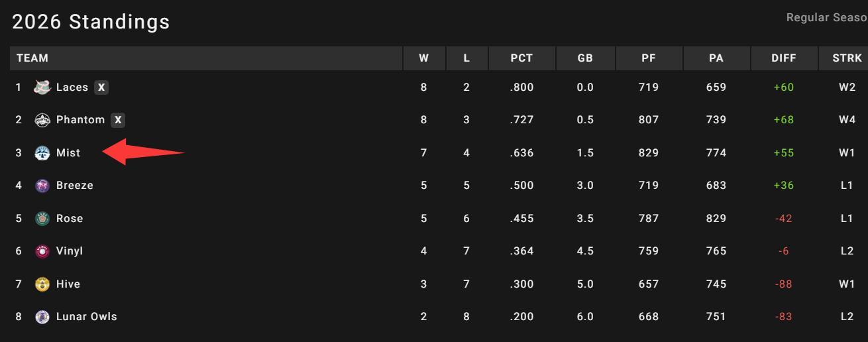Click the Vinyl team logo icon
This screenshot has height=342, width=868.
(42, 251)
